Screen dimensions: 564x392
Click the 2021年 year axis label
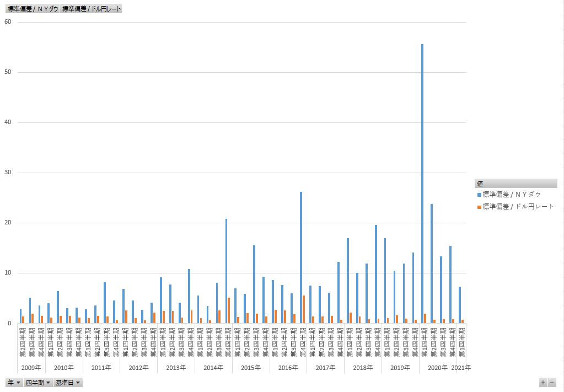[461, 368]
